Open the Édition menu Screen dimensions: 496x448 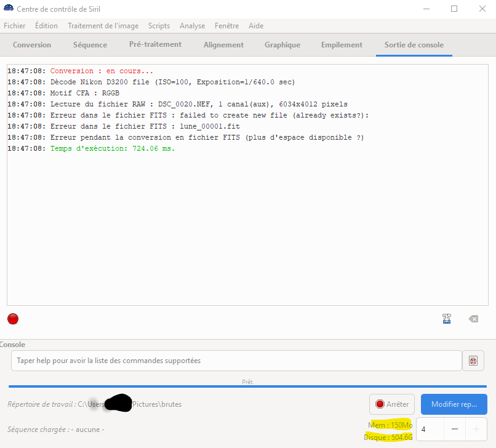click(46, 26)
